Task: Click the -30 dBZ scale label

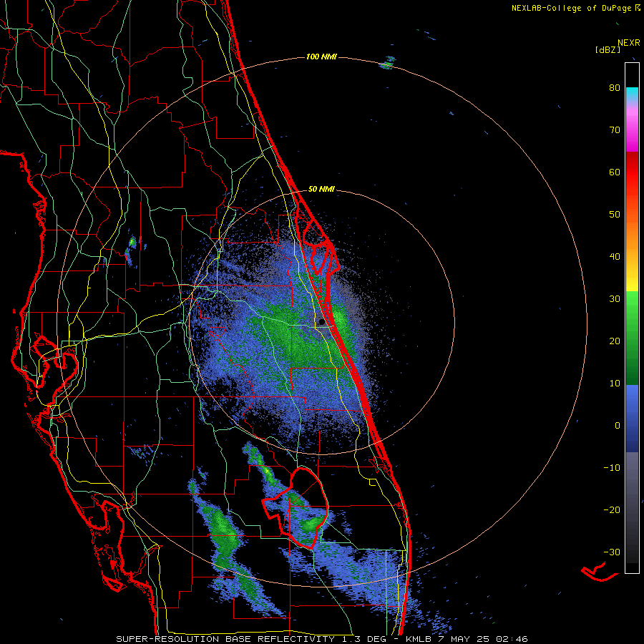Action: click(x=612, y=552)
